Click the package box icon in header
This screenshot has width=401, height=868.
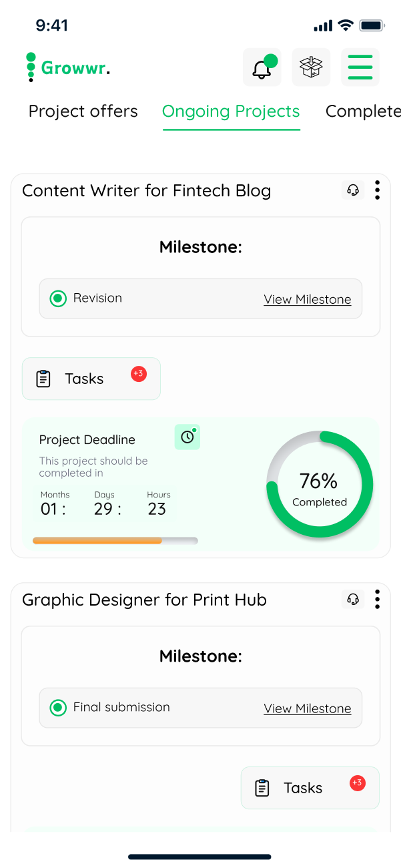point(311,67)
